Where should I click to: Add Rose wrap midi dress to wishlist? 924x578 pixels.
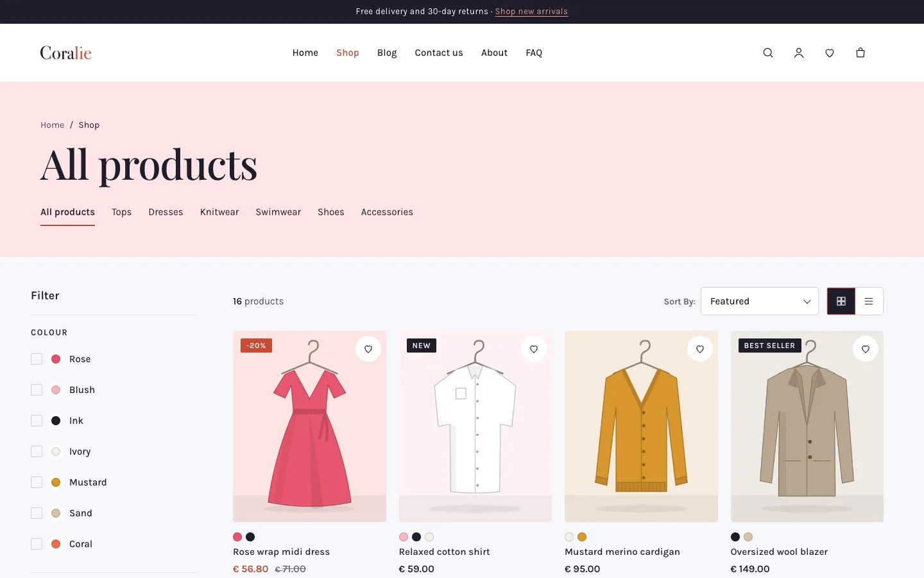point(368,349)
